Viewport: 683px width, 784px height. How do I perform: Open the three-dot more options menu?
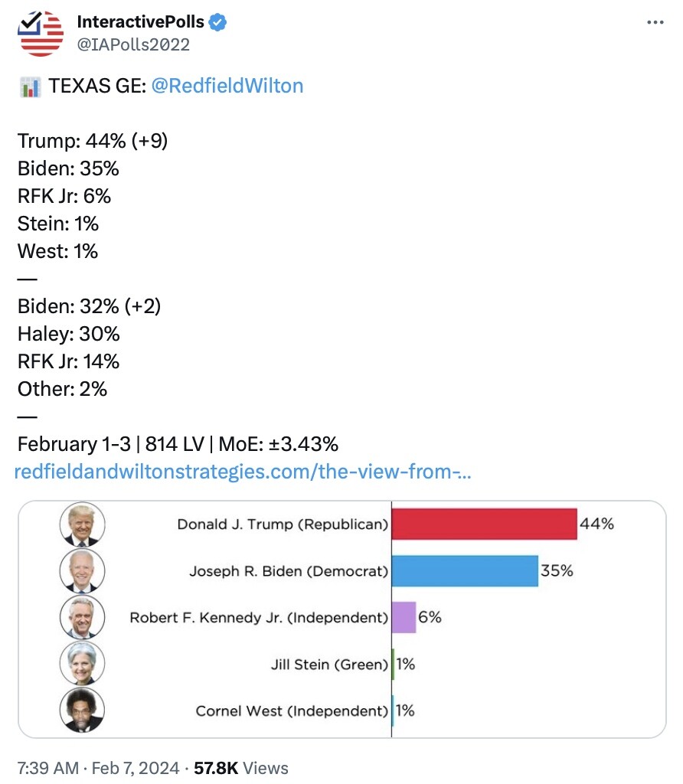coord(655,23)
